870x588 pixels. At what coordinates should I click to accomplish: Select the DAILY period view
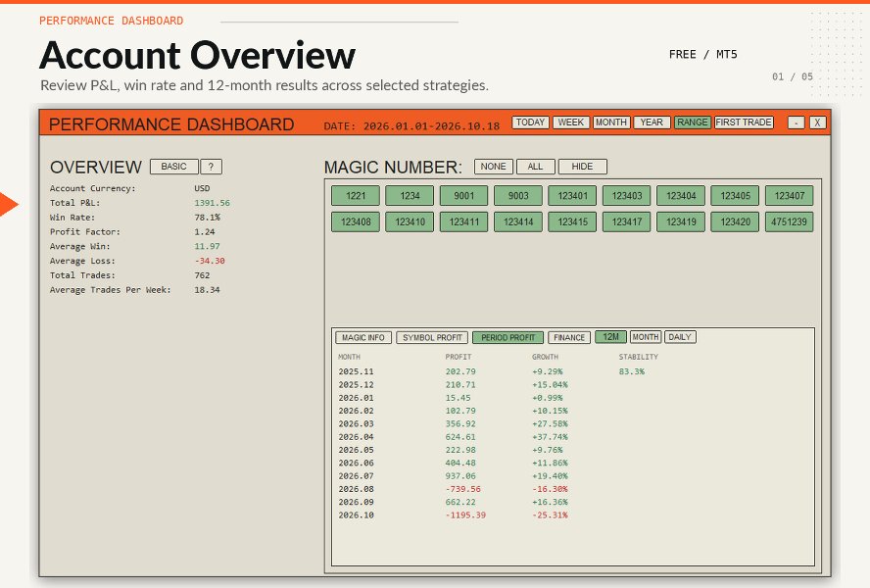[680, 336]
